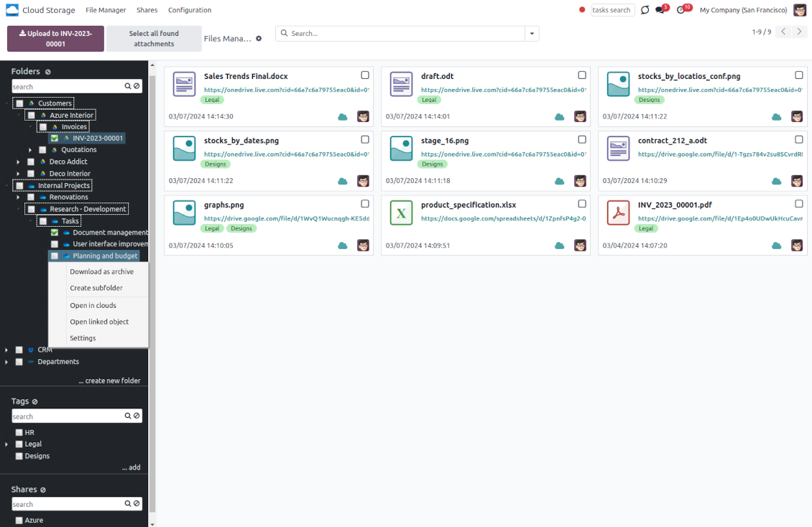The image size is (812, 527).
Task: Click the document icon of contract_212_a.odt
Action: point(618,149)
